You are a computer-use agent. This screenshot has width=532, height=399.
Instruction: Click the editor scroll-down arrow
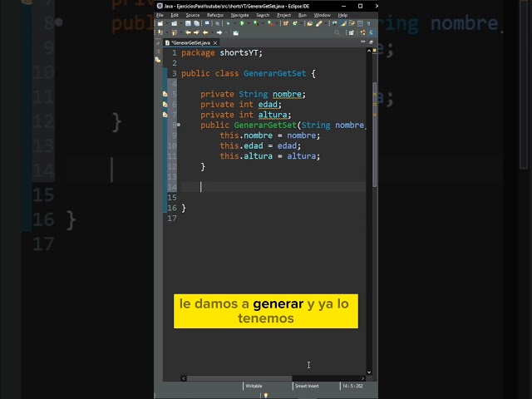point(369,372)
